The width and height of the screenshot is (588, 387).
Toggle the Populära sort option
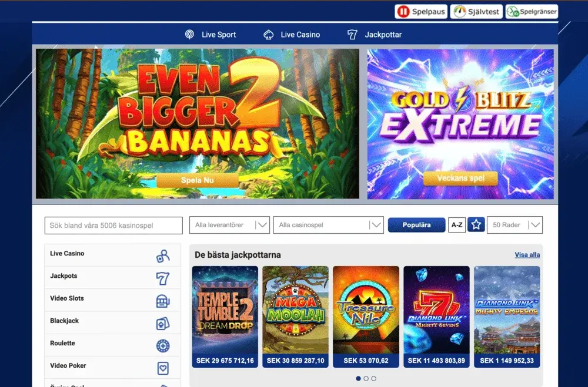[x=416, y=225]
